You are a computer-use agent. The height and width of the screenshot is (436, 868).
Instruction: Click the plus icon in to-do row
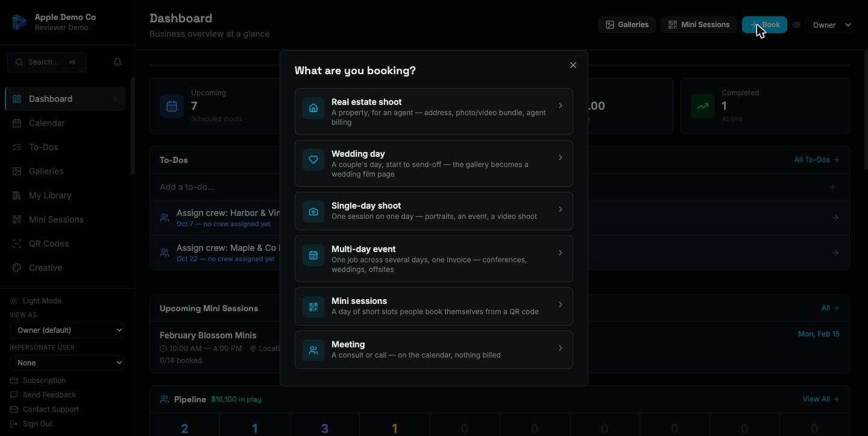pos(832,187)
